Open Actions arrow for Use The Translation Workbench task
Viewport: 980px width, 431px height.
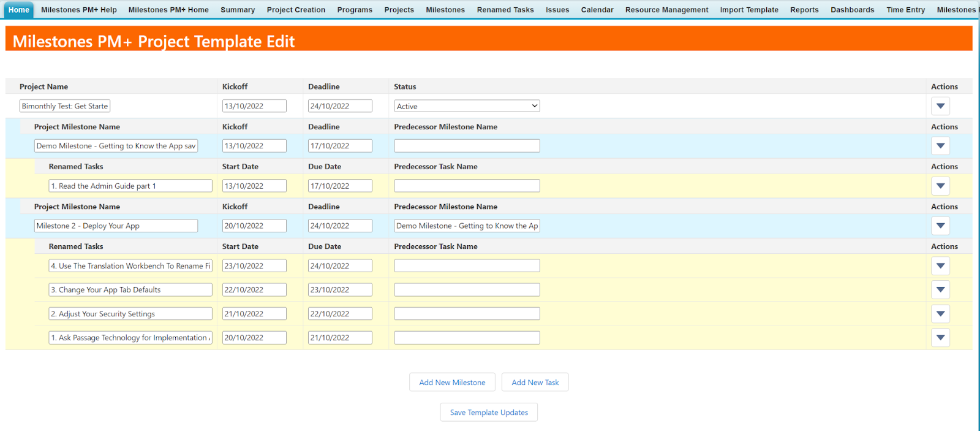tap(940, 266)
